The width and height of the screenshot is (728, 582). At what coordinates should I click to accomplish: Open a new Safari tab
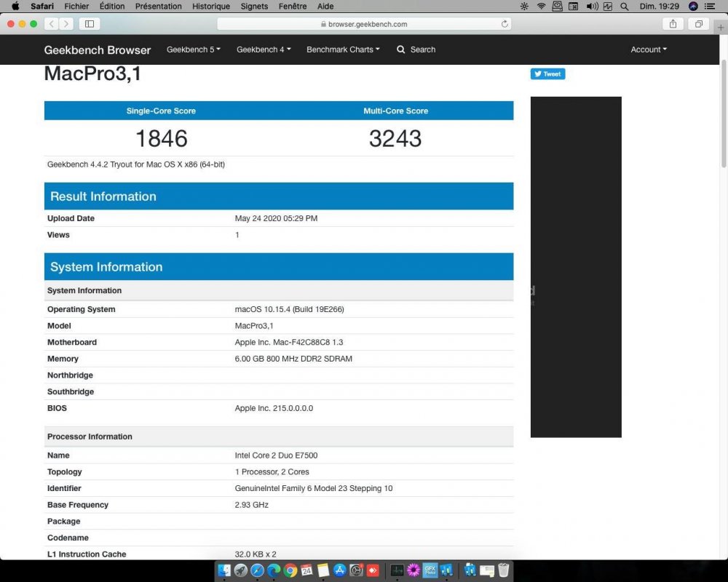(x=721, y=28)
